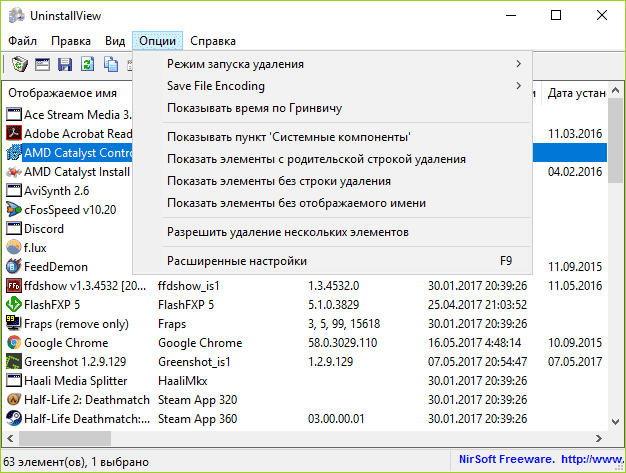
Task: Click the Google Chrome icon in list
Action: click(14, 342)
